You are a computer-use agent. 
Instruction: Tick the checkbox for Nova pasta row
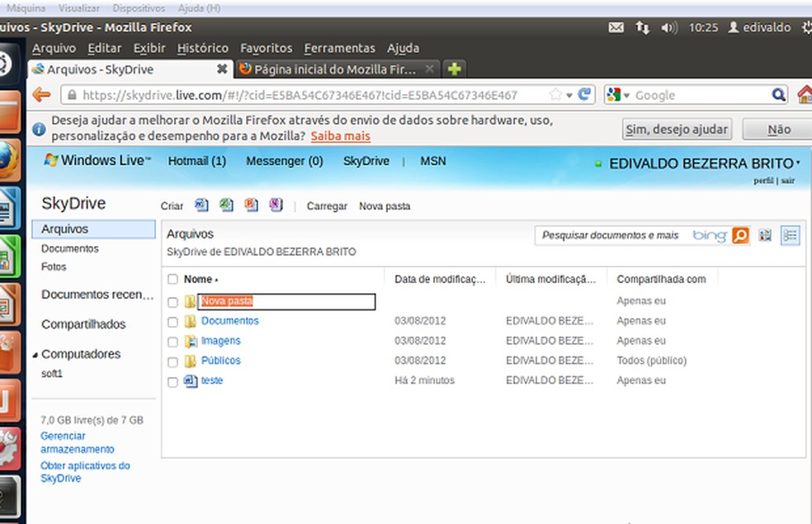click(172, 302)
